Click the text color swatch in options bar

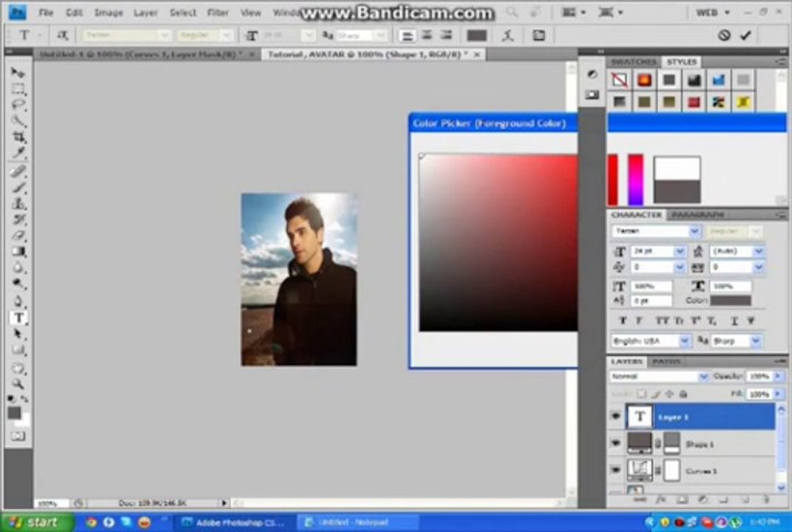click(477, 35)
